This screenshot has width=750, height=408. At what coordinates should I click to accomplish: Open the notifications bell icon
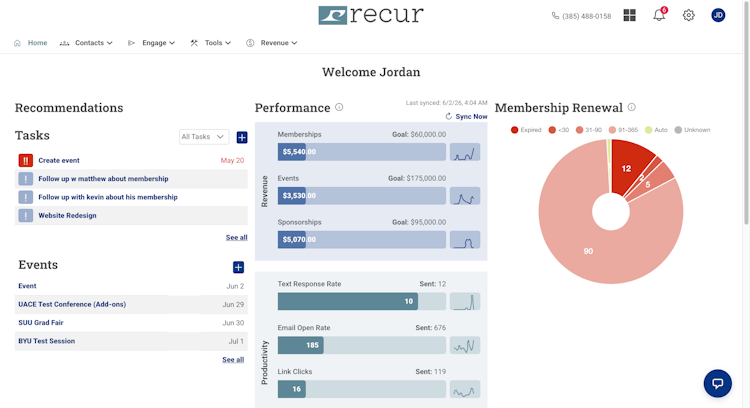click(x=659, y=15)
